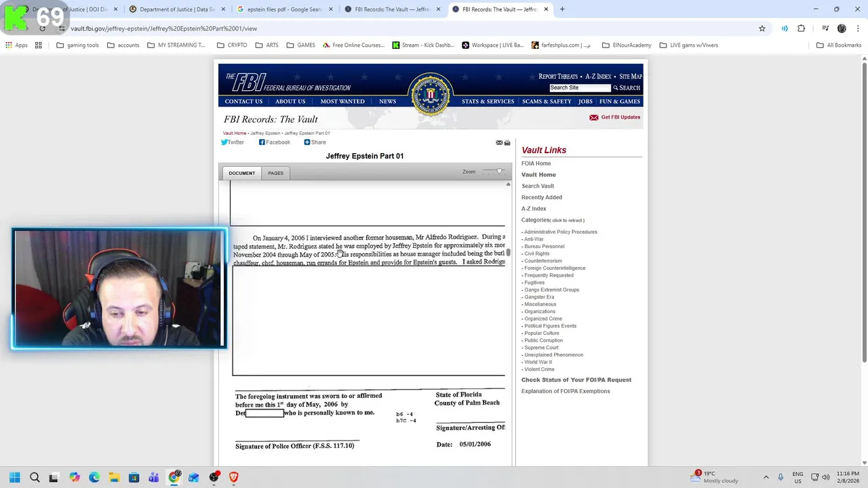Click the print icon above document

pos(507,143)
